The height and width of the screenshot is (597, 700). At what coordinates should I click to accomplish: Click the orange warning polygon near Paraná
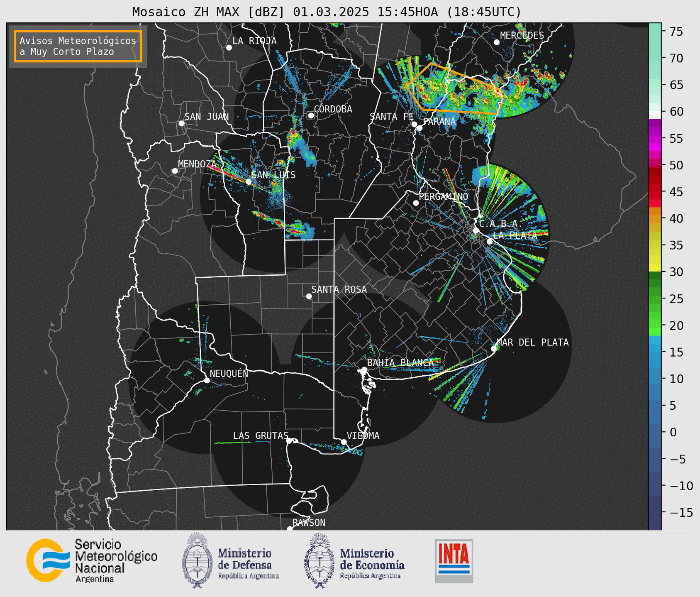click(454, 88)
